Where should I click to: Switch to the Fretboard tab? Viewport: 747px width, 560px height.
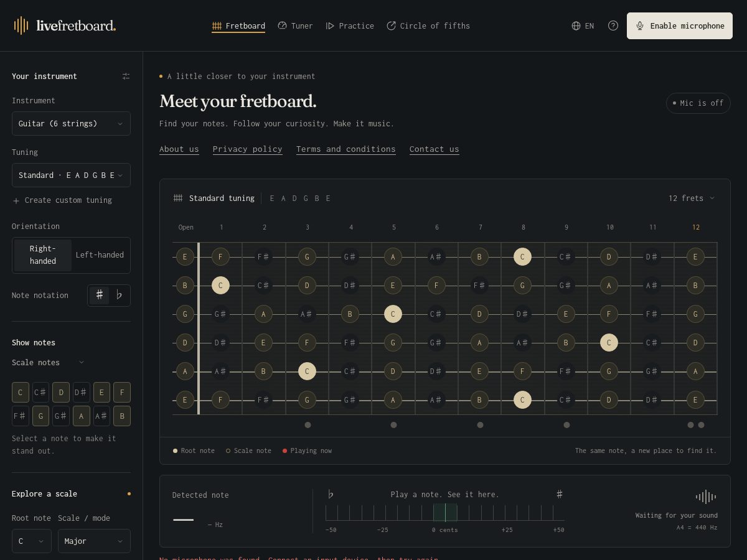click(x=238, y=26)
